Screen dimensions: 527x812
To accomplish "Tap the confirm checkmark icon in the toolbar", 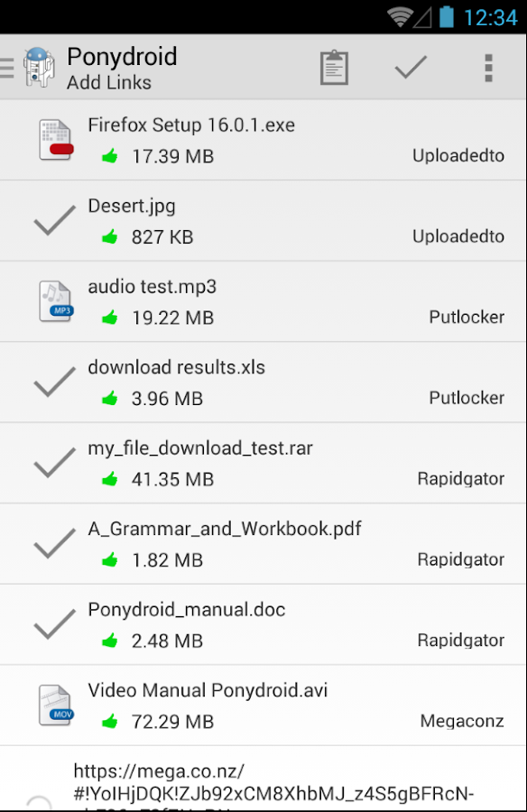I will [411, 67].
